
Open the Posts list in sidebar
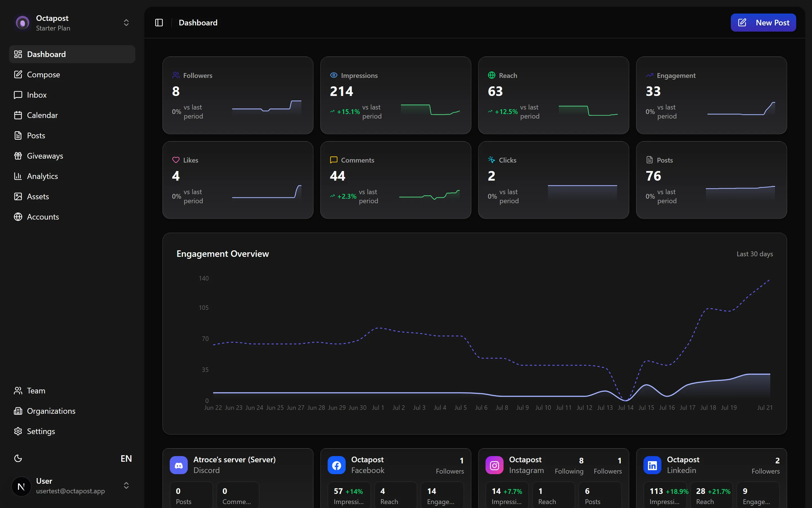72,135
